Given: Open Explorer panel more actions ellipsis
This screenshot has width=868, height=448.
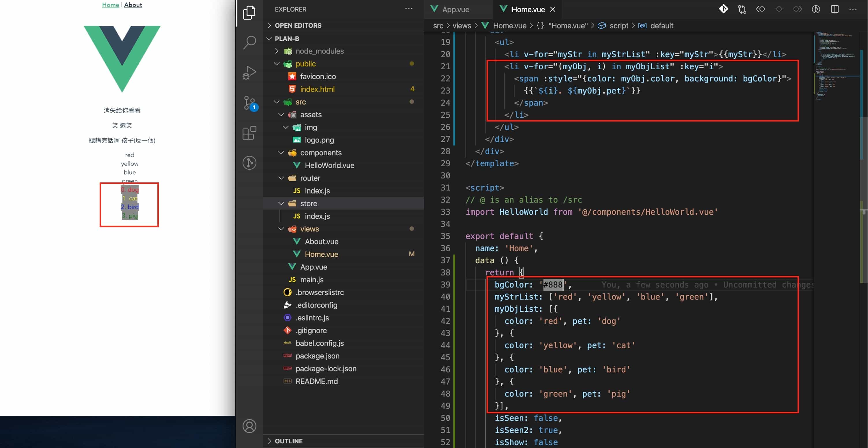Looking at the screenshot, I should [x=409, y=9].
